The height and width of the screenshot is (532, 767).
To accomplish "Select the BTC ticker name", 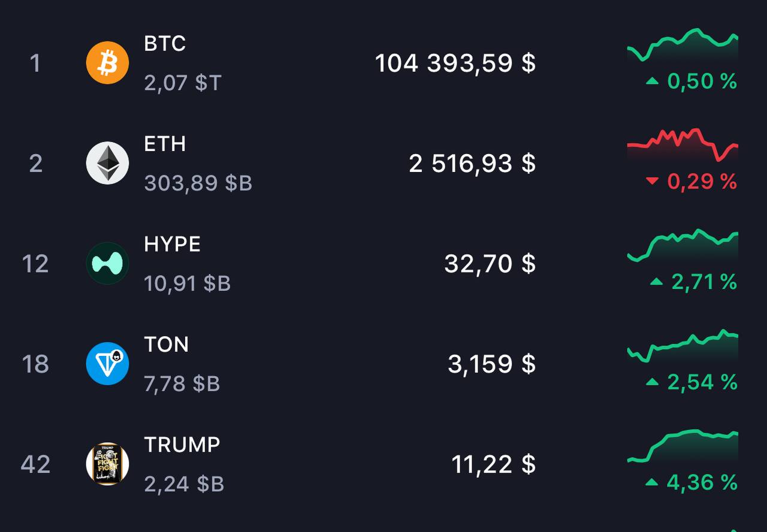I will (x=165, y=44).
